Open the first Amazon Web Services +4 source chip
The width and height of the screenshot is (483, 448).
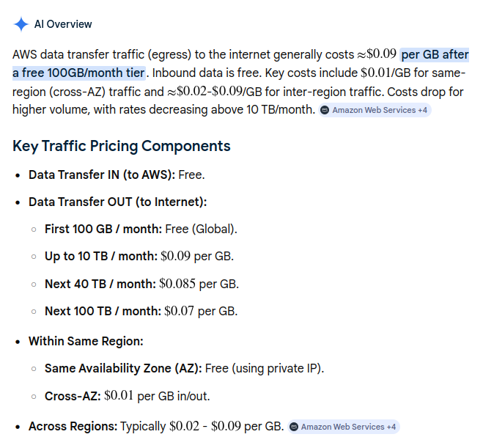coord(375,110)
